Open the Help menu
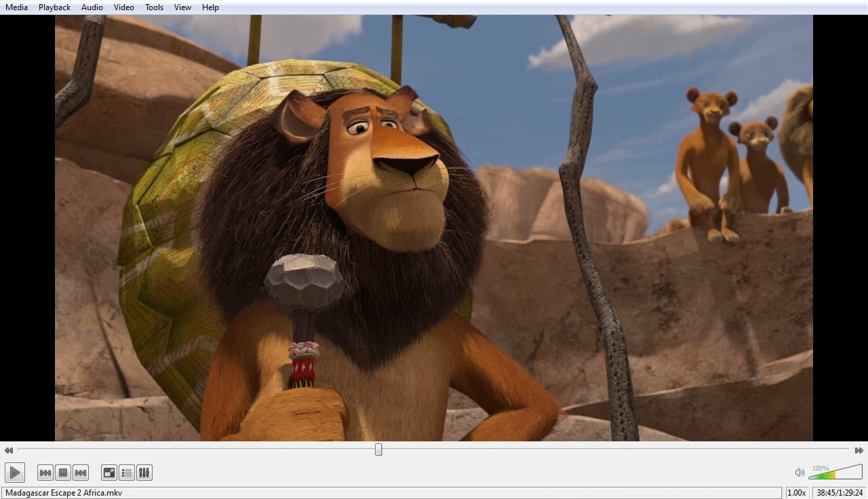 (210, 7)
